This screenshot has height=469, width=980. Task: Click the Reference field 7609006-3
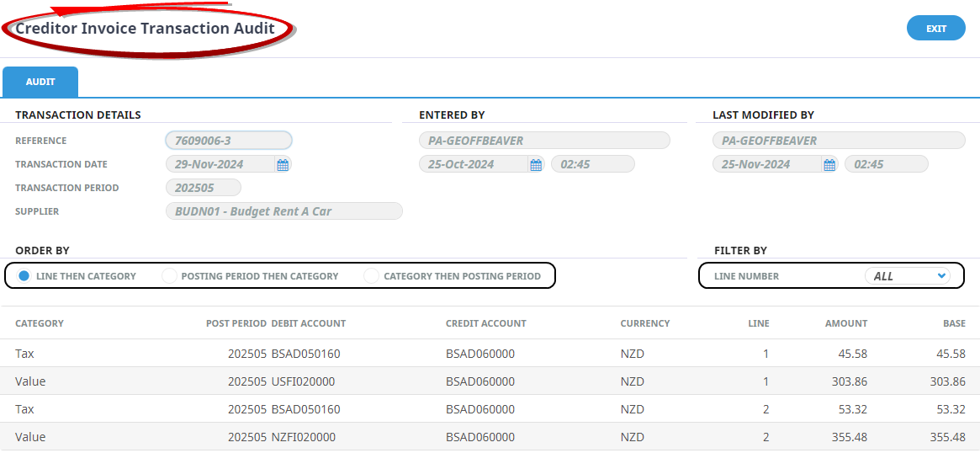(x=228, y=141)
